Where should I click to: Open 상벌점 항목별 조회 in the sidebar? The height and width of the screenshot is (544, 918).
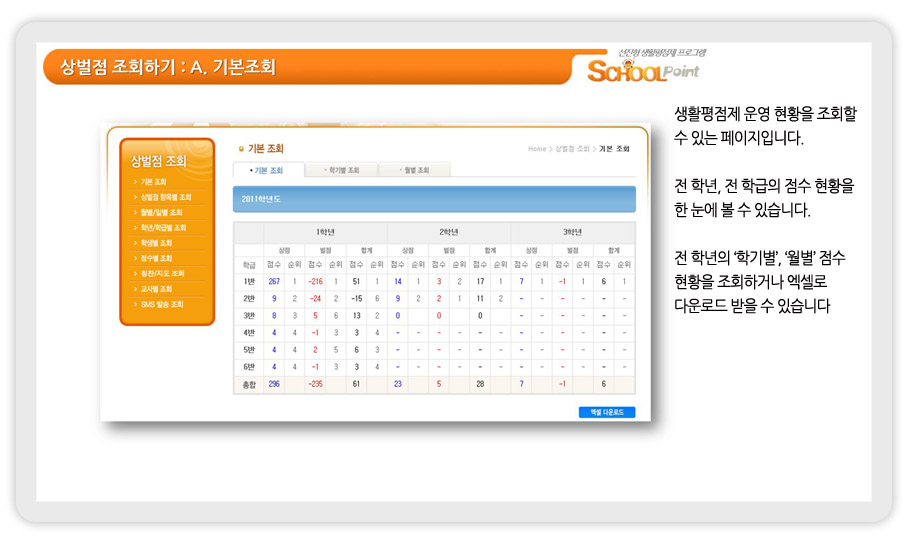click(165, 197)
